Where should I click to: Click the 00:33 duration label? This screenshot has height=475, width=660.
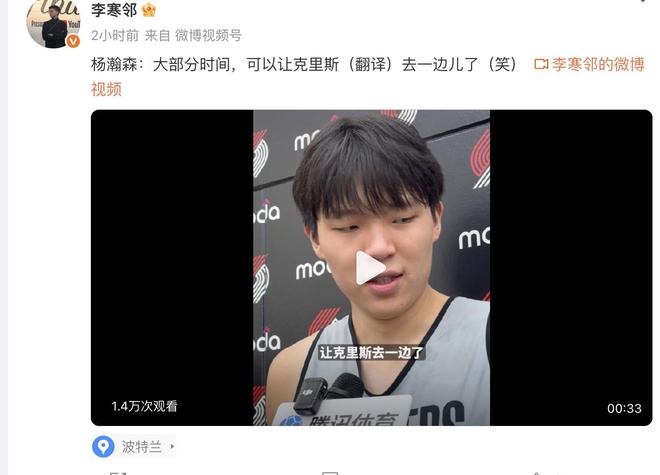624,408
